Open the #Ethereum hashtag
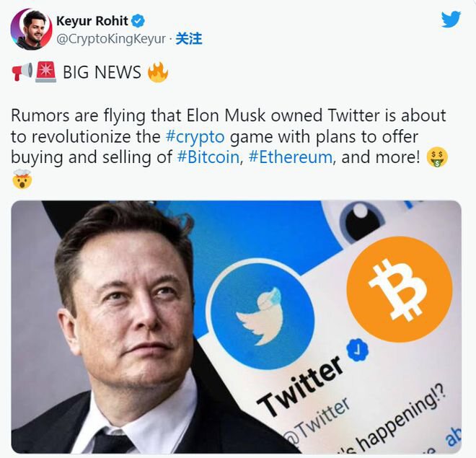Viewport: 476px width, 458px height. coord(290,157)
